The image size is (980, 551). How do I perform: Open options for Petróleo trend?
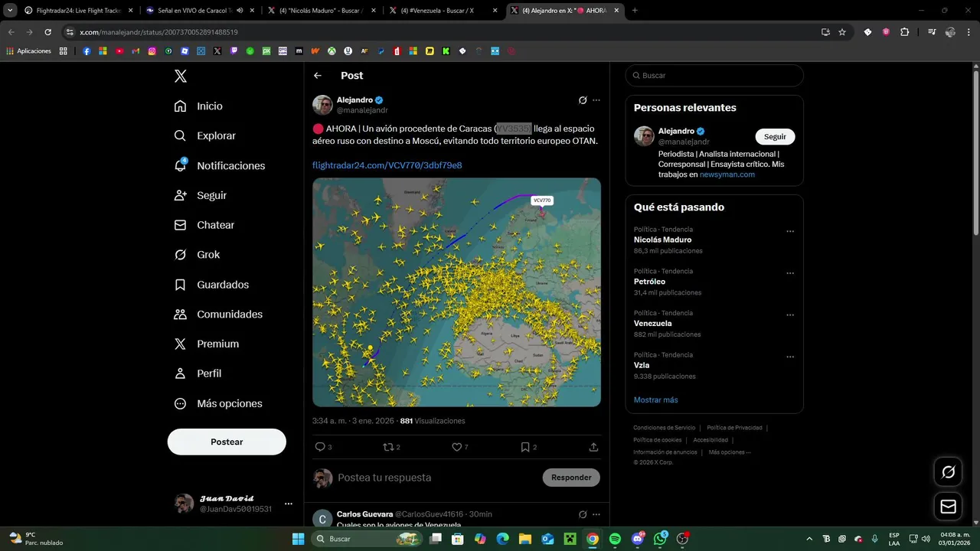790,273
